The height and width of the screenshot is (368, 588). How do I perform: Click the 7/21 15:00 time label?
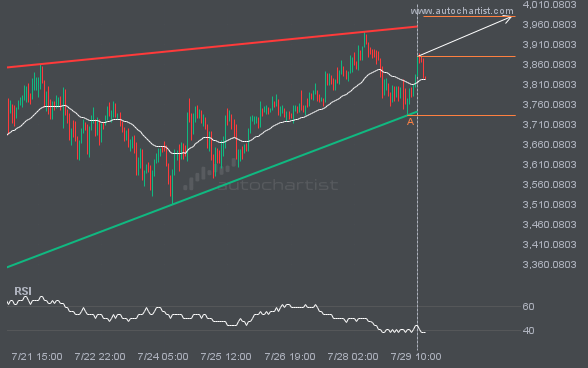(x=37, y=356)
